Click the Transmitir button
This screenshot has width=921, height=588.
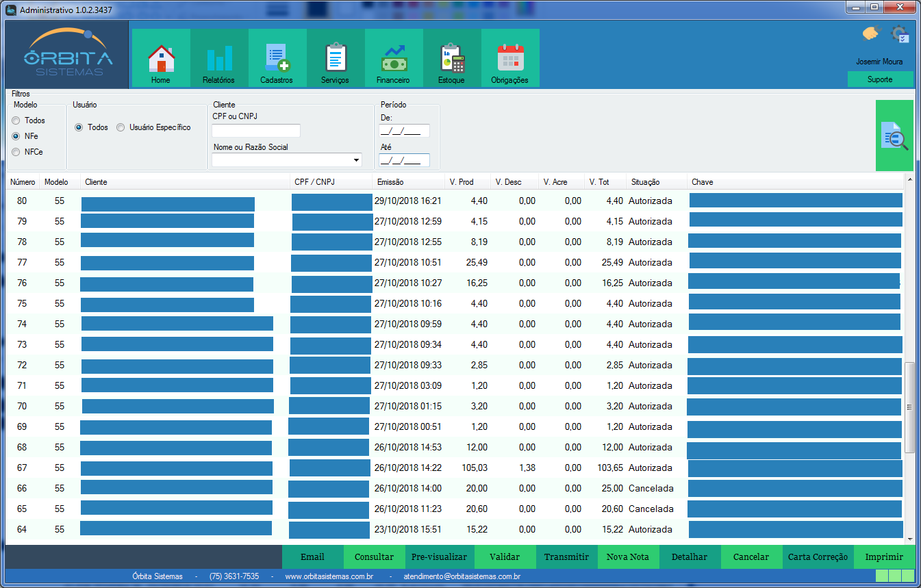(x=566, y=557)
